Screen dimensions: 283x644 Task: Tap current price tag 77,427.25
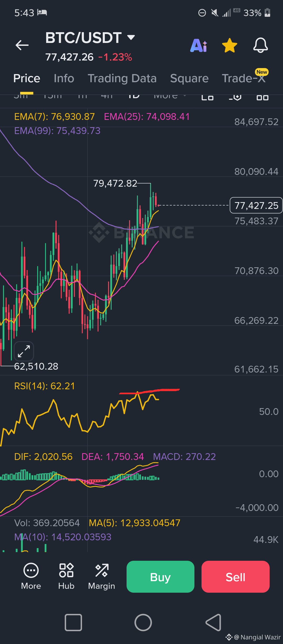(x=256, y=206)
